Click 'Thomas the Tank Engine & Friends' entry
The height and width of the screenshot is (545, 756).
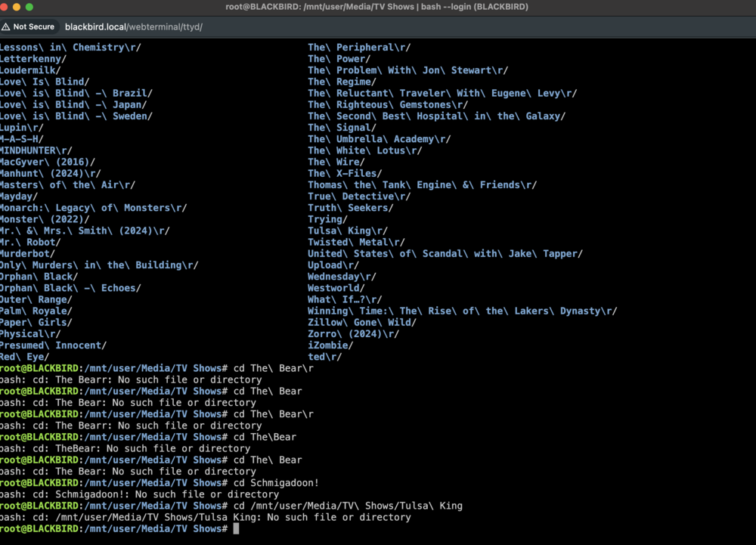[423, 184]
